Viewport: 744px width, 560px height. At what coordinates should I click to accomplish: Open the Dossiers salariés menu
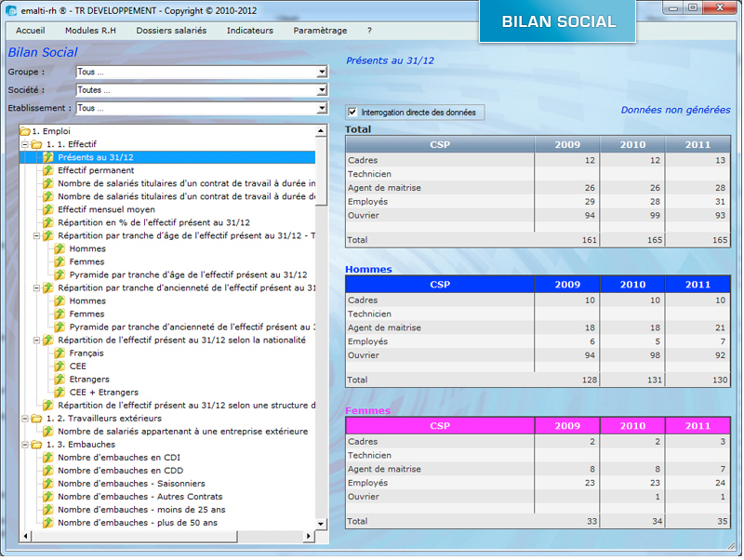[x=171, y=31]
